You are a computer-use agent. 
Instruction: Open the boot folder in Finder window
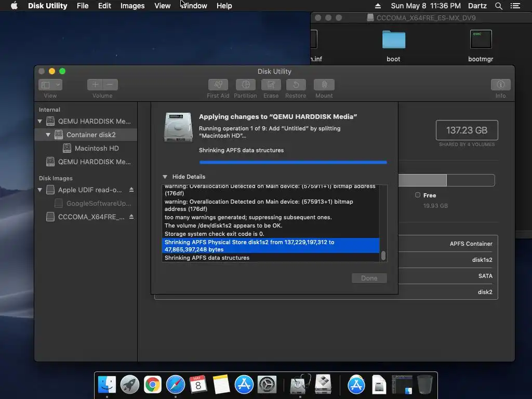(x=394, y=40)
